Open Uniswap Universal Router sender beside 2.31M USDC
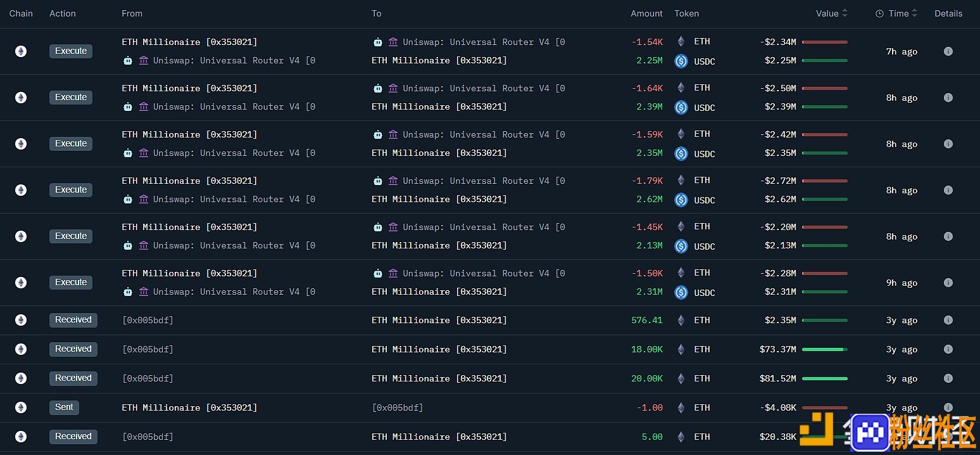This screenshot has height=455, width=980. click(234, 292)
